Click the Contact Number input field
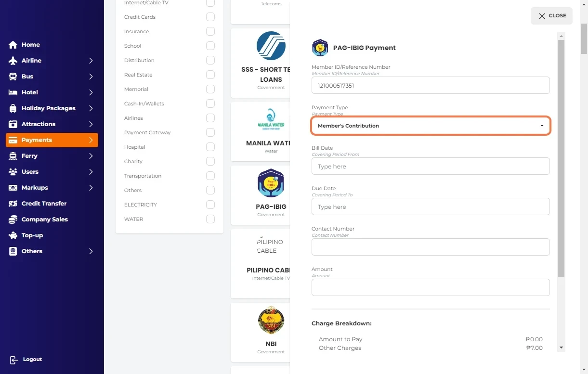 click(x=431, y=247)
